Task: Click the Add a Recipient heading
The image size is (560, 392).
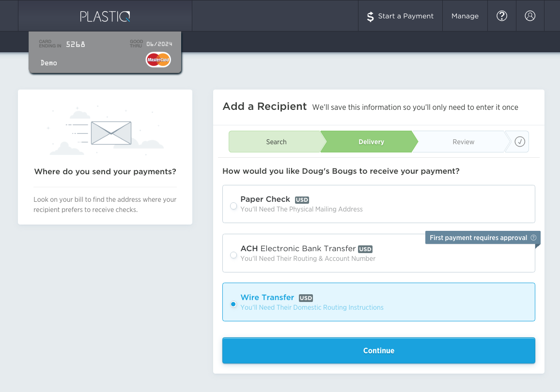Action: [264, 106]
